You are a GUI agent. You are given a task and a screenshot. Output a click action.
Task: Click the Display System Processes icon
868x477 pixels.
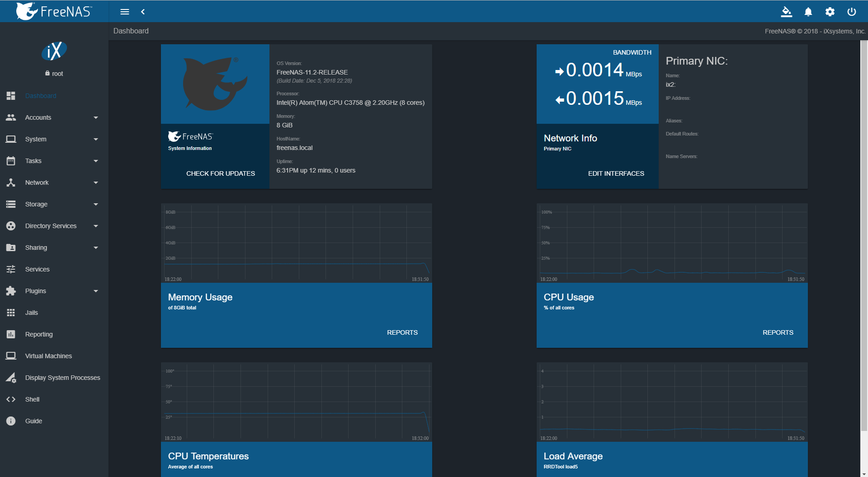tap(11, 378)
